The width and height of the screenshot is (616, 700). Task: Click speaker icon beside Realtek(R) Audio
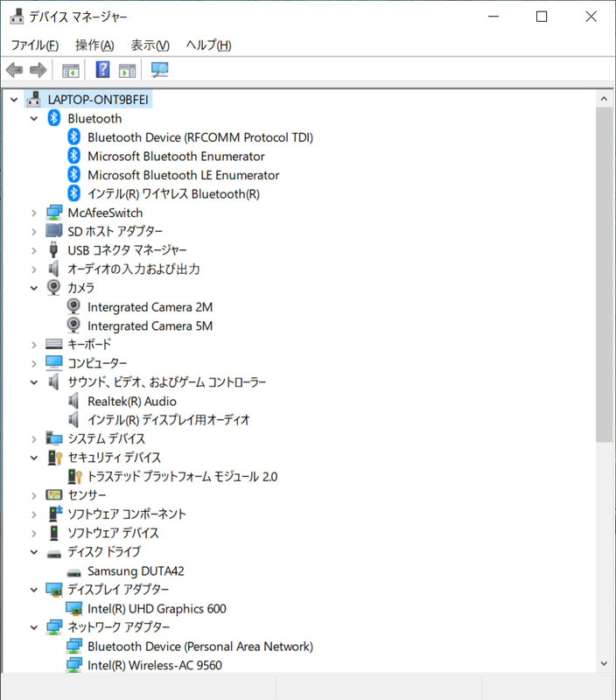(x=73, y=401)
